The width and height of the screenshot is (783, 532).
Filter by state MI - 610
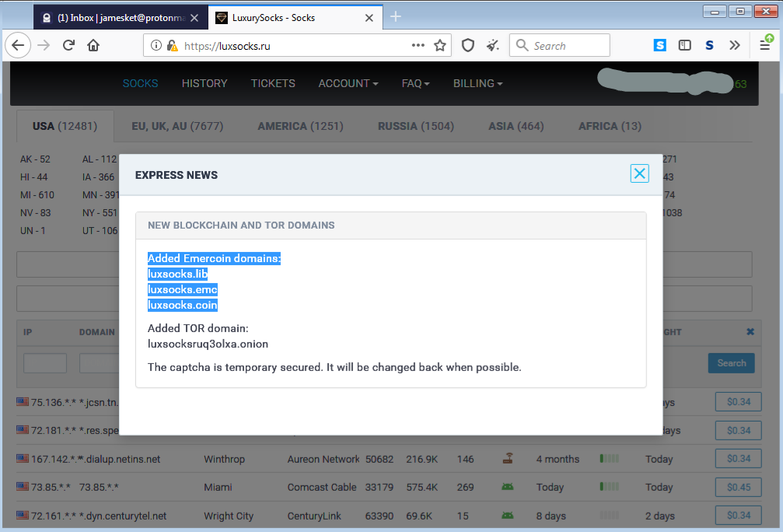(37, 195)
